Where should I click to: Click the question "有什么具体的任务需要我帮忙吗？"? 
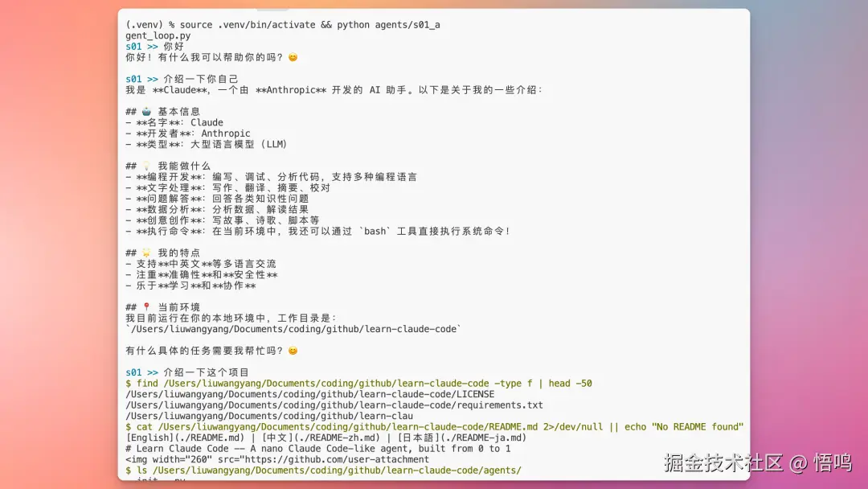click(211, 351)
